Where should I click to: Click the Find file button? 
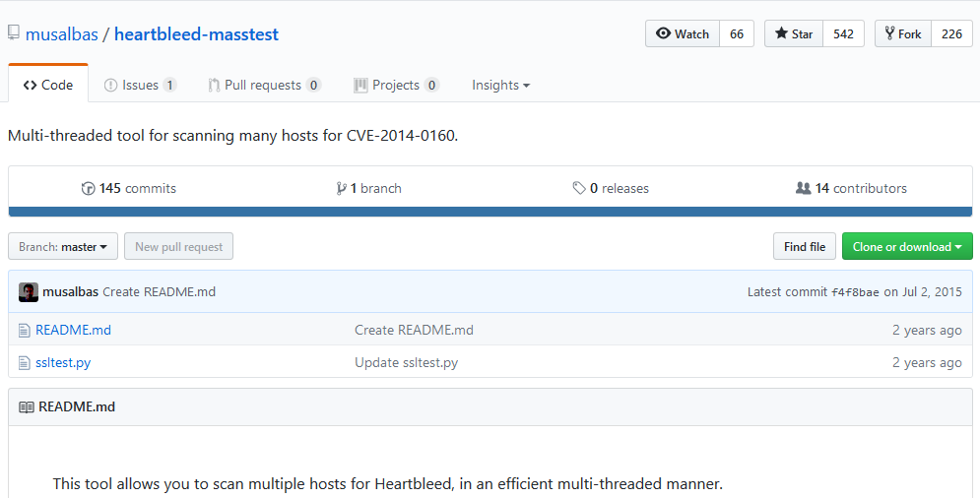805,247
